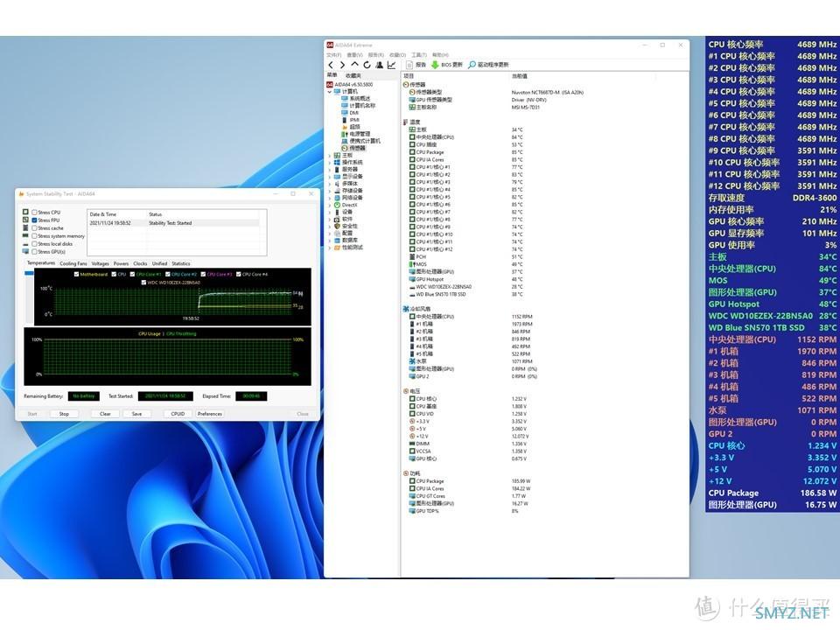Viewport: 840px width, 630px height.
Task: Select 超频 overclock item in tree
Action: [351, 127]
